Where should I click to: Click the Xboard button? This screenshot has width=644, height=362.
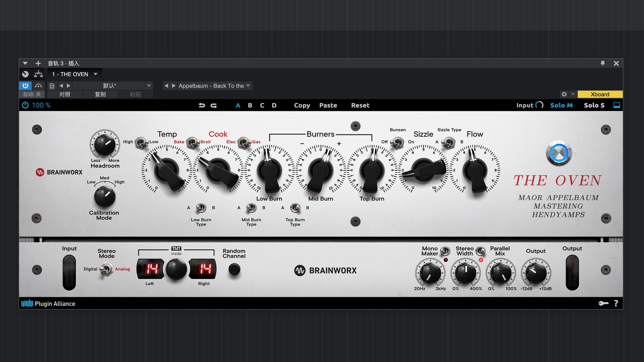click(x=600, y=94)
